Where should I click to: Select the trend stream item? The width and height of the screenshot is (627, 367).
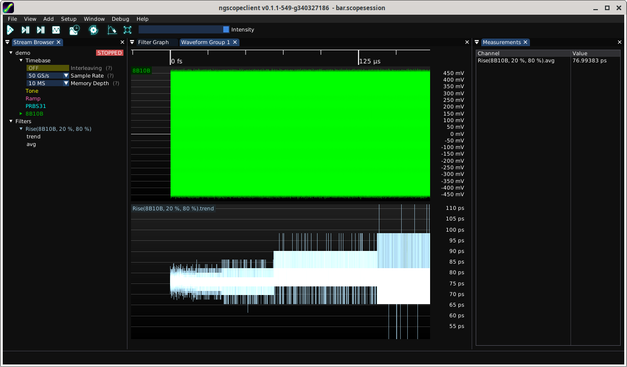click(x=34, y=136)
